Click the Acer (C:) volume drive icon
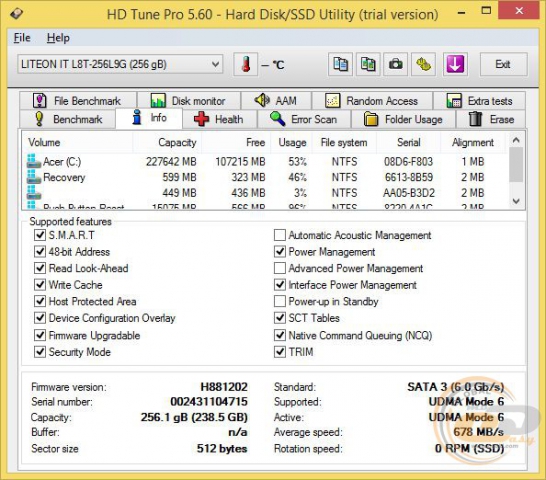The height and width of the screenshot is (480, 546). [34, 161]
